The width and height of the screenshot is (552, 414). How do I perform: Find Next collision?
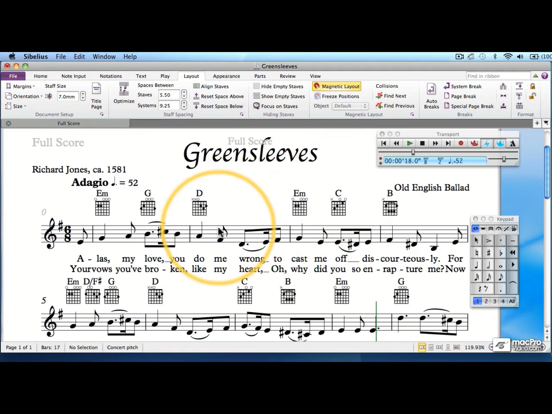[x=391, y=96]
